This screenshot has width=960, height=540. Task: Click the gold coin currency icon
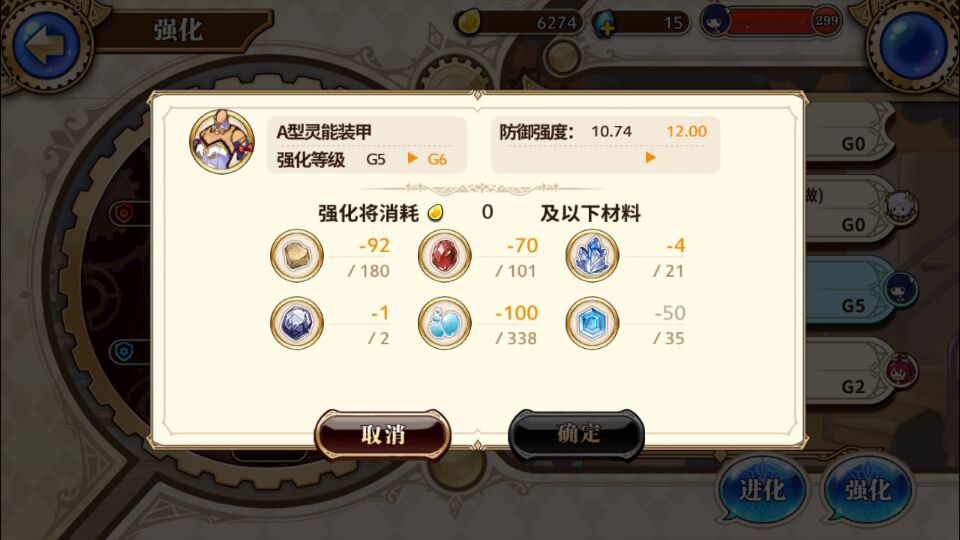(x=469, y=23)
